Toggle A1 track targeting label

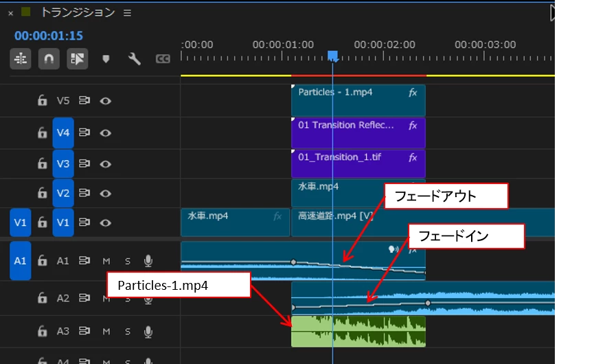click(x=63, y=260)
